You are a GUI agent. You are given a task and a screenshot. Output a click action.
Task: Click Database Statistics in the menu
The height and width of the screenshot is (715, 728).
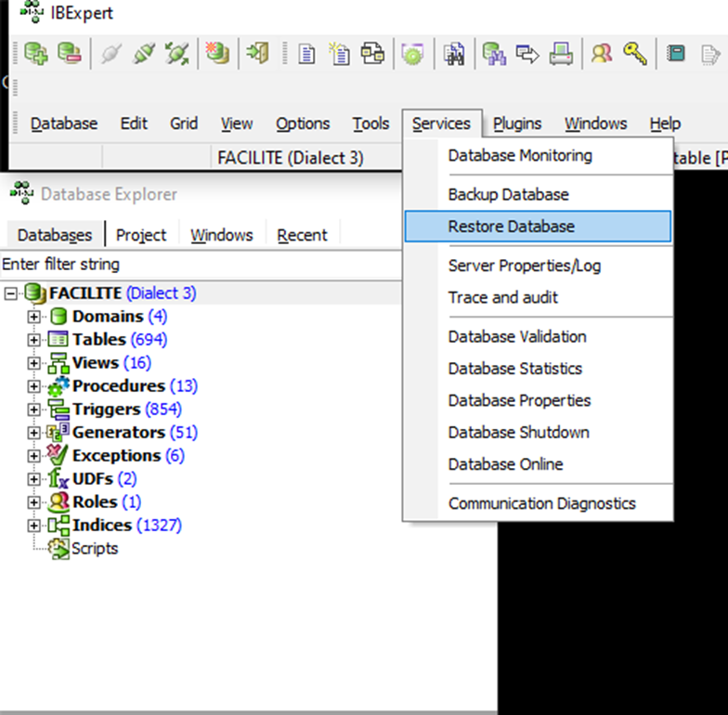click(x=514, y=369)
